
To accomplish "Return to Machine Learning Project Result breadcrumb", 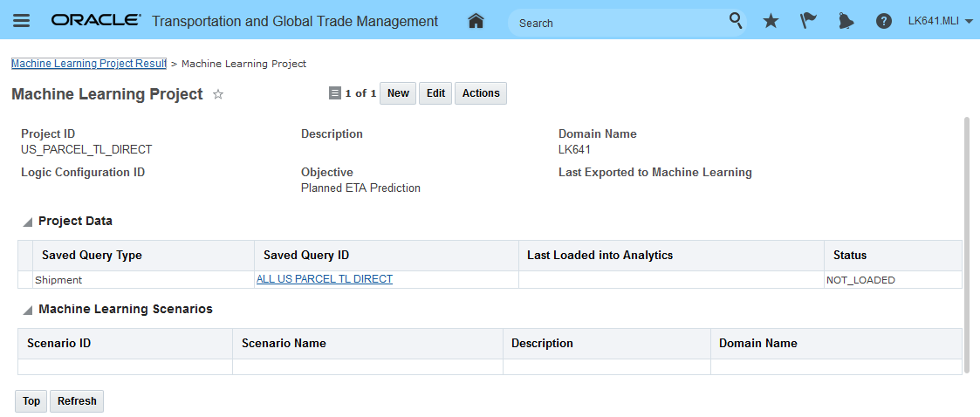I will [88, 64].
